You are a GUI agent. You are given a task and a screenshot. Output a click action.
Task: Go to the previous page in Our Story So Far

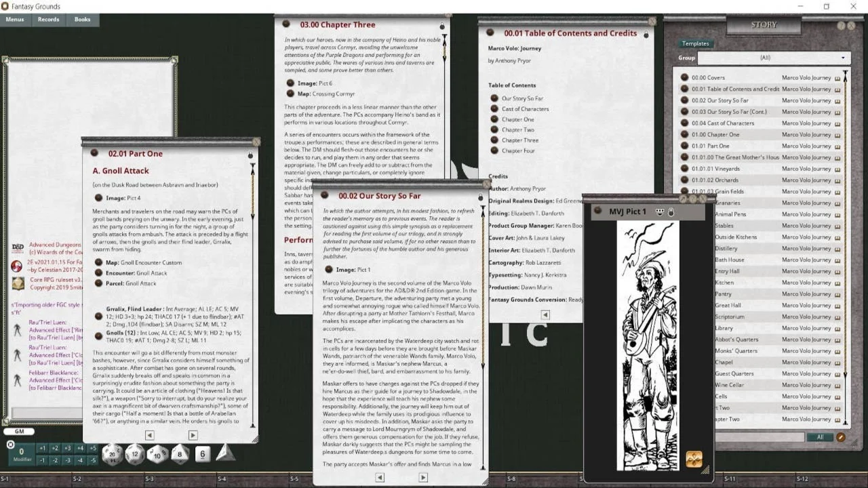tap(379, 477)
